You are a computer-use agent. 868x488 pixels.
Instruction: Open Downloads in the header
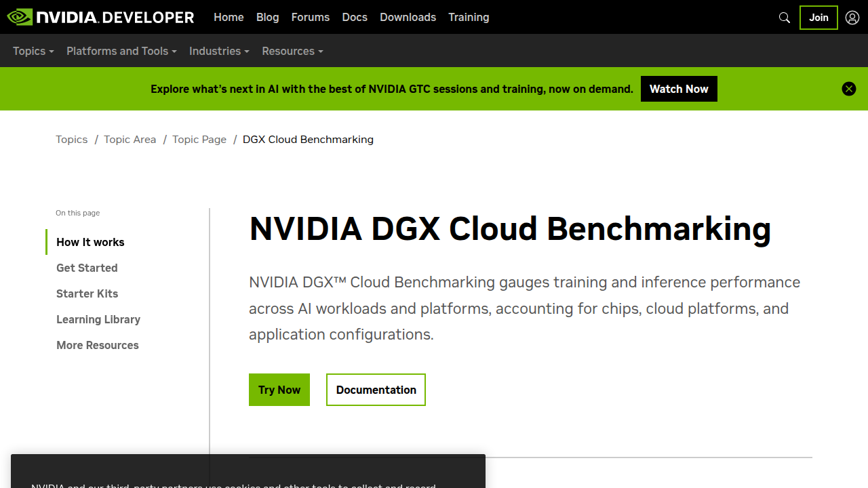408,17
